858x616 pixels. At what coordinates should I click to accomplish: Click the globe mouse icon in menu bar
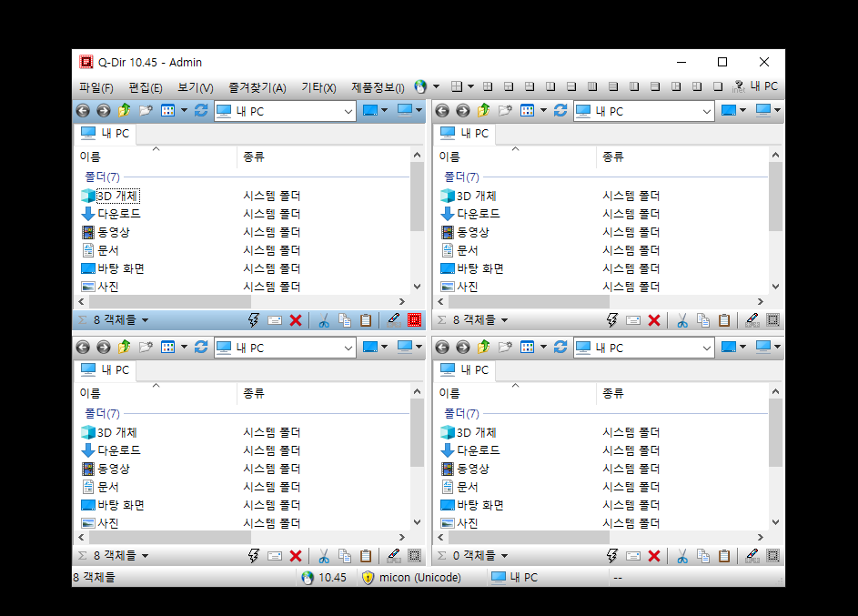click(420, 86)
